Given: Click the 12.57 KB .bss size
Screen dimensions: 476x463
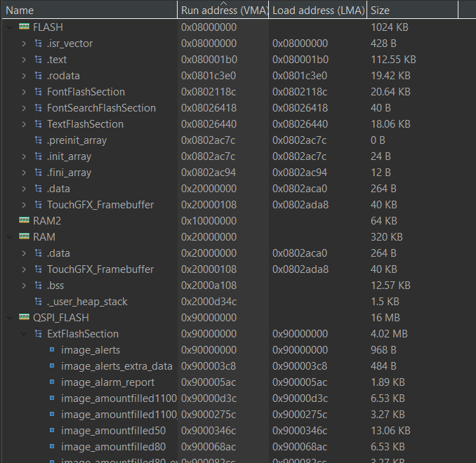Looking at the screenshot, I should coord(390,286).
